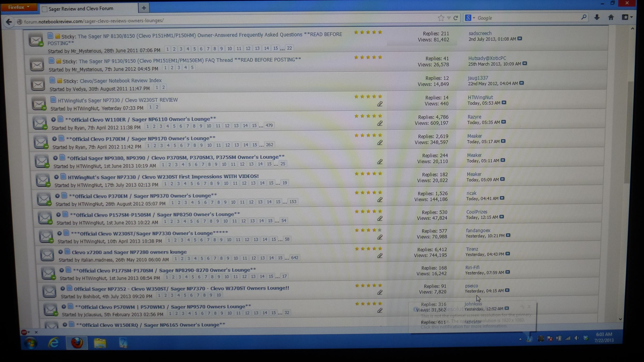
Task: Click the Firefox back arrow button
Action: pyautogui.click(x=9, y=22)
